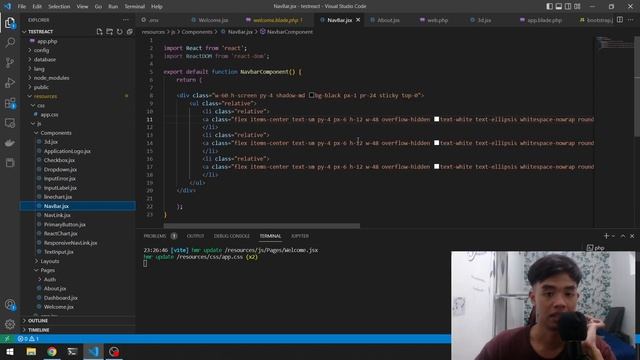Open the Manage settings gear
This screenshot has width=640, height=360.
pyautogui.click(x=10, y=324)
